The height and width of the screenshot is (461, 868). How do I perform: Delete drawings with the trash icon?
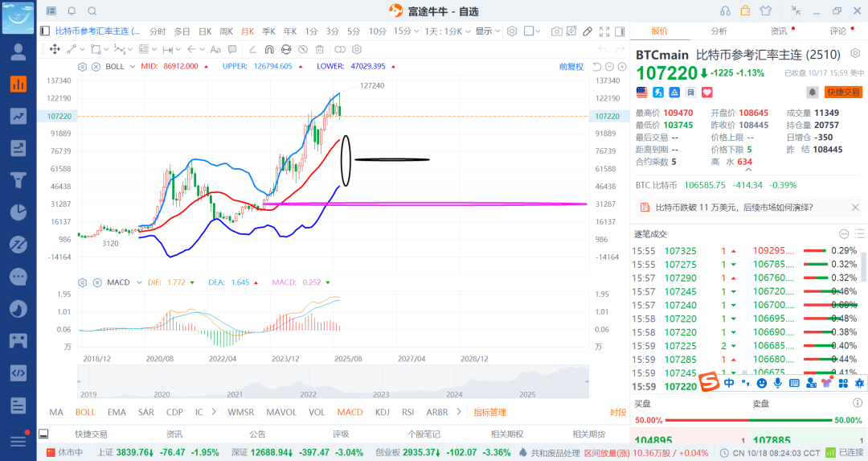(319, 49)
